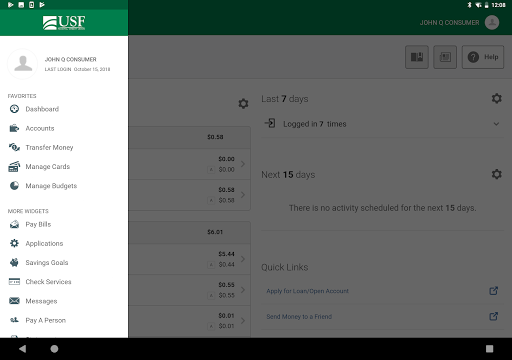Tap the layout panels toolbar icon
The height and width of the screenshot is (360, 512).
417,57
